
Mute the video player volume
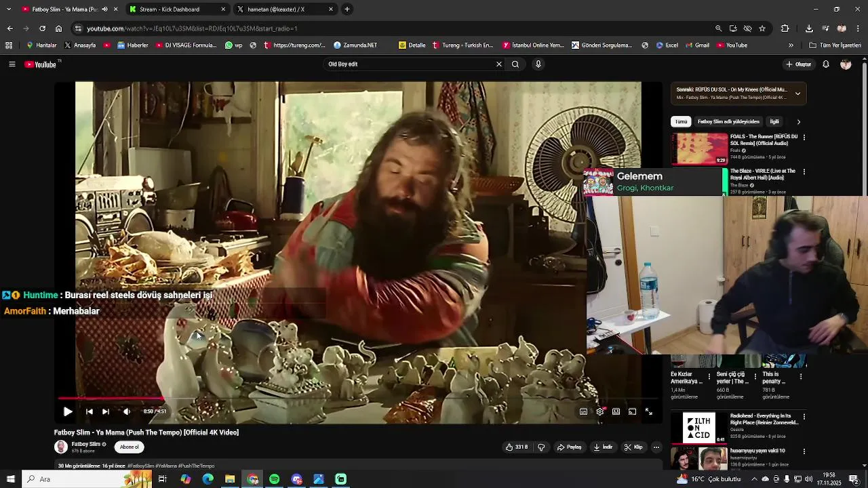coord(127,411)
